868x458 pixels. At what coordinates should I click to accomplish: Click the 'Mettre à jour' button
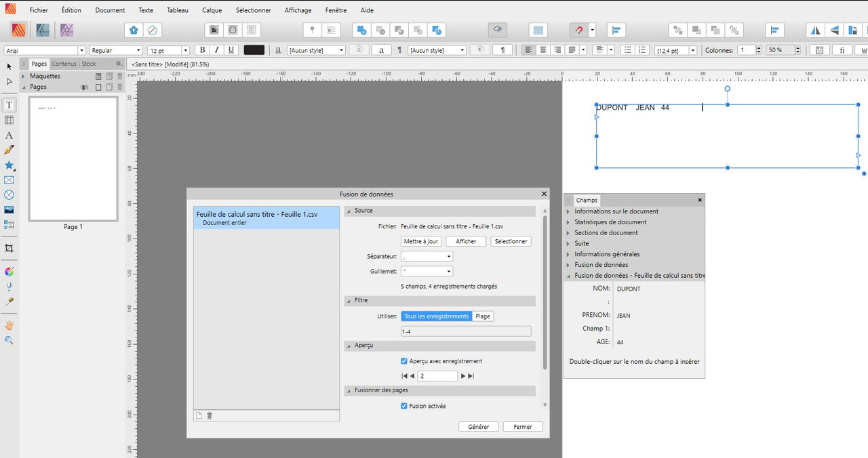[x=421, y=241]
